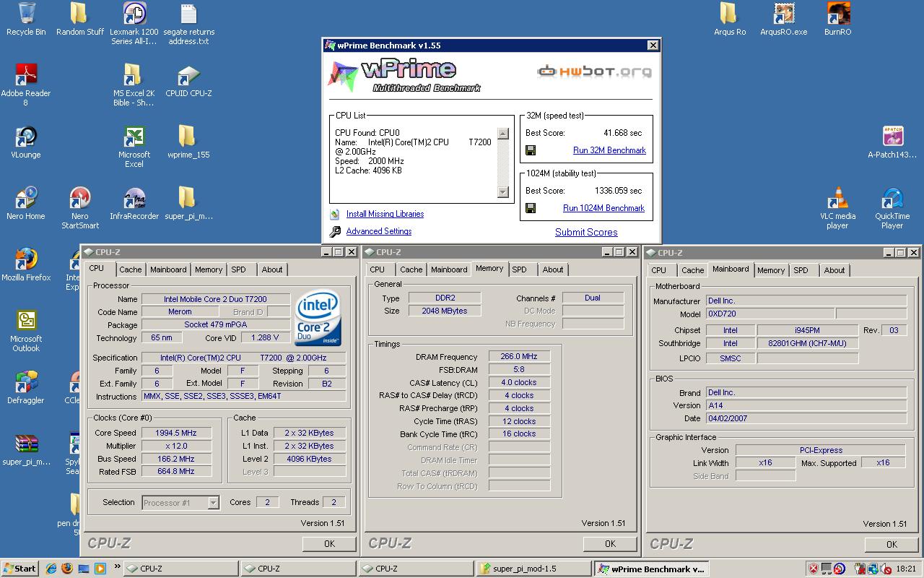Open the Windows Start menu
The image size is (924, 578).
[20, 569]
